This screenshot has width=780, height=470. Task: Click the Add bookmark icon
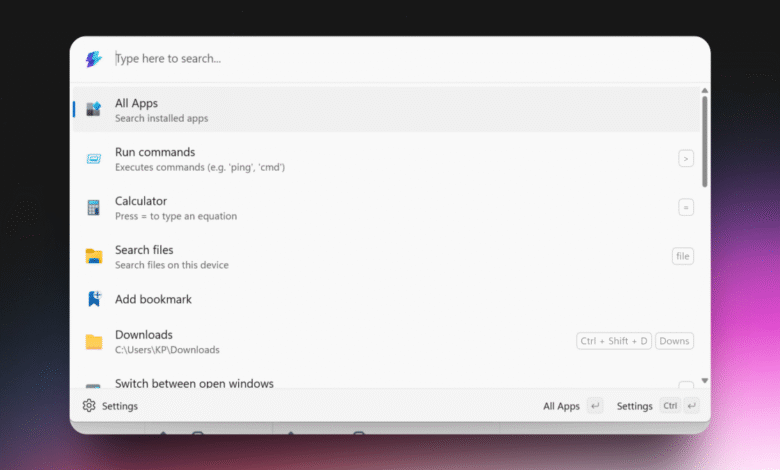click(94, 299)
